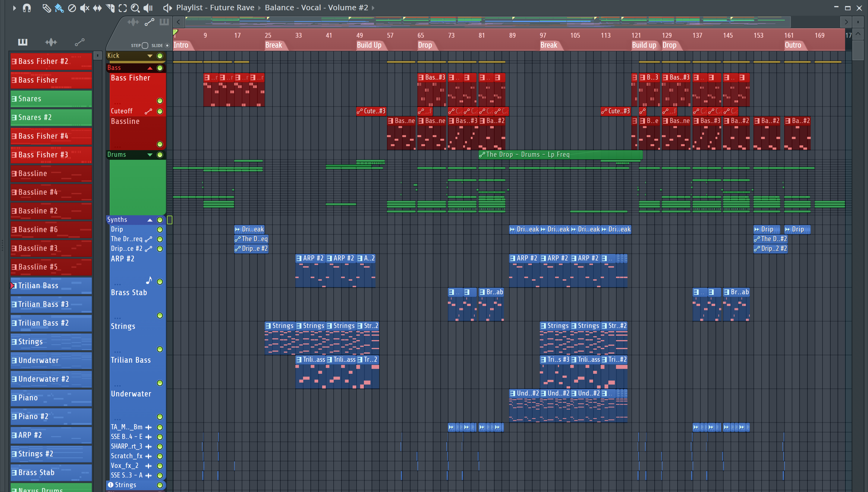Collapse the Bass track group

149,68
